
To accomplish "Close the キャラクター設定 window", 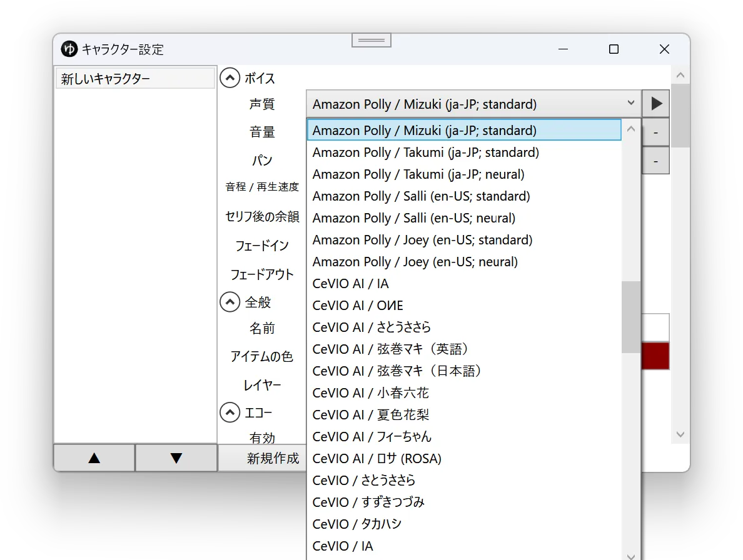I will coord(664,49).
